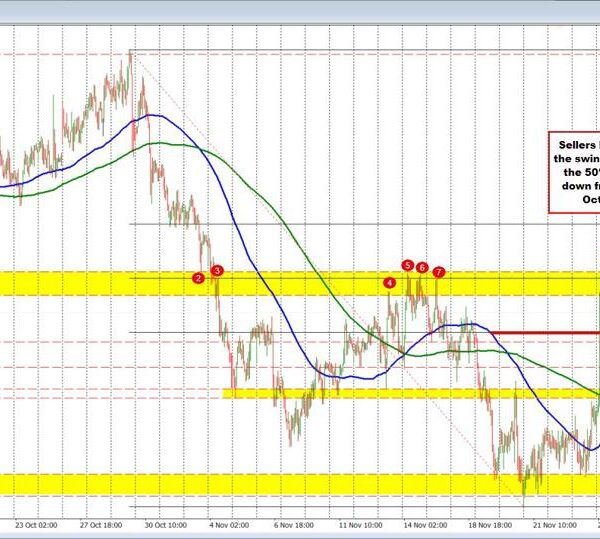Select red circle marker 7
This screenshot has width=600, height=539.
pos(439,272)
